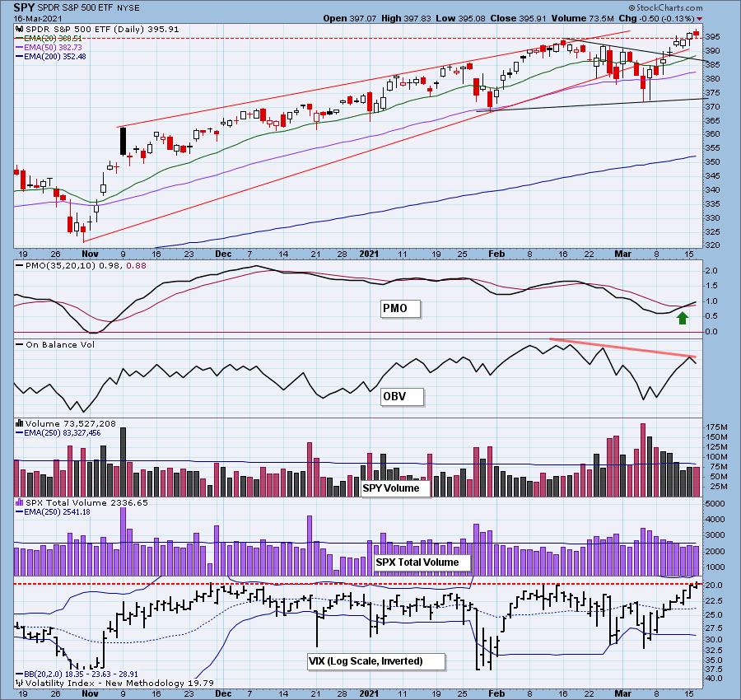The height and width of the screenshot is (700, 741).
Task: Click the green up arrow in the PMO panel
Action: [x=682, y=318]
